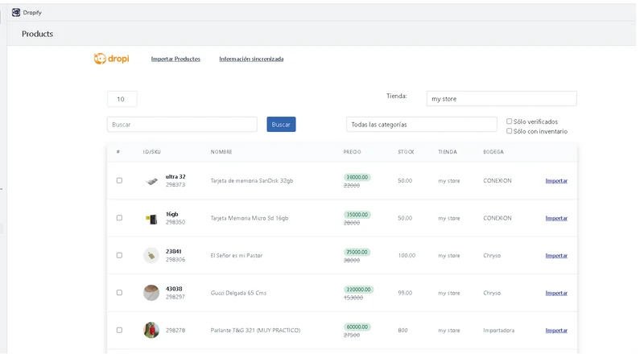Screen dimensions: 644x362
Task: Click the SKU text 23841
Action: [173, 251]
